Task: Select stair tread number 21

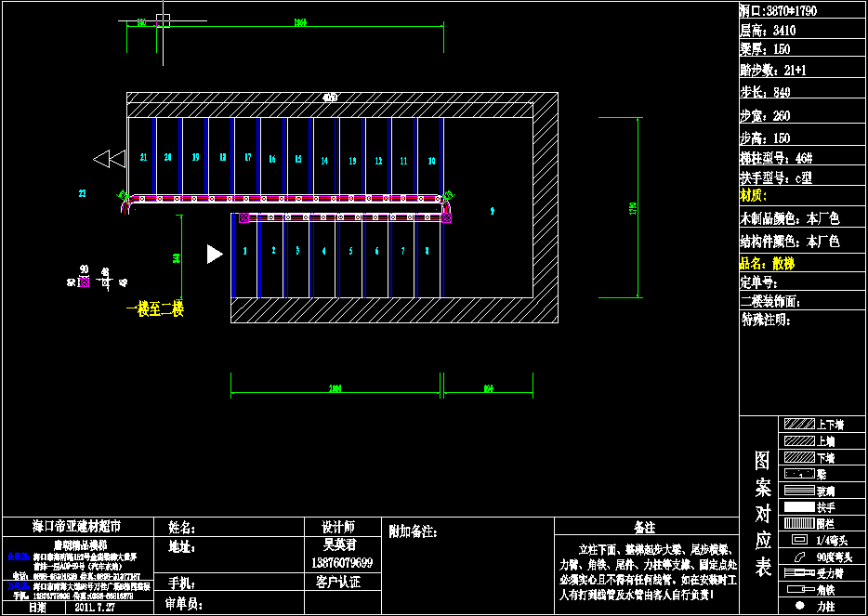Action: pos(143,157)
